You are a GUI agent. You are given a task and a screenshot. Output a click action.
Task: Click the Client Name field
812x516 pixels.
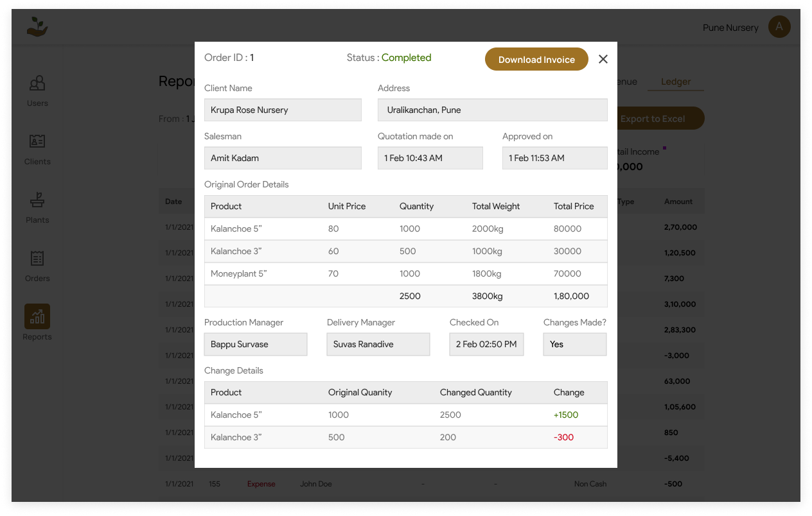click(x=283, y=110)
